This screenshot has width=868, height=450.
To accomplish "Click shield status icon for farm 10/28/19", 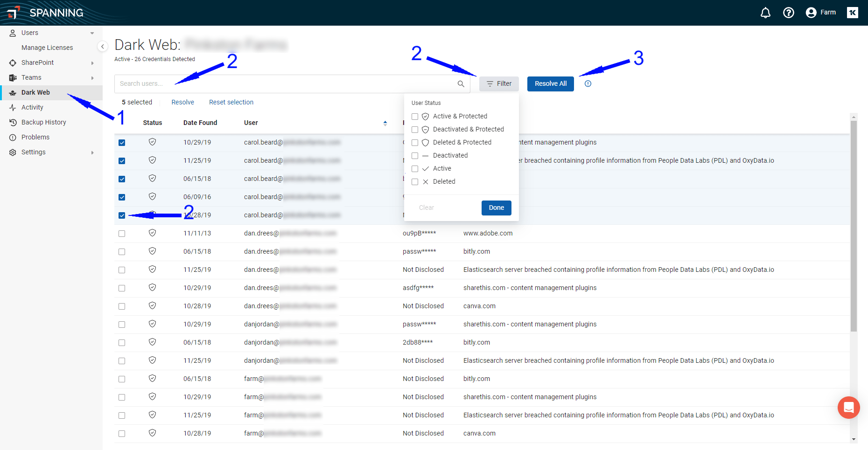I will coord(152,433).
